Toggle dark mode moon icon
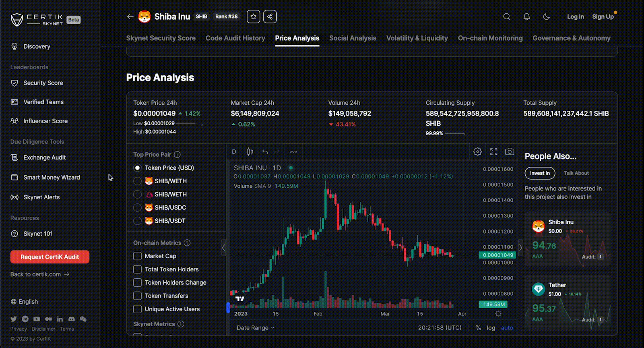644x348 pixels. [546, 17]
